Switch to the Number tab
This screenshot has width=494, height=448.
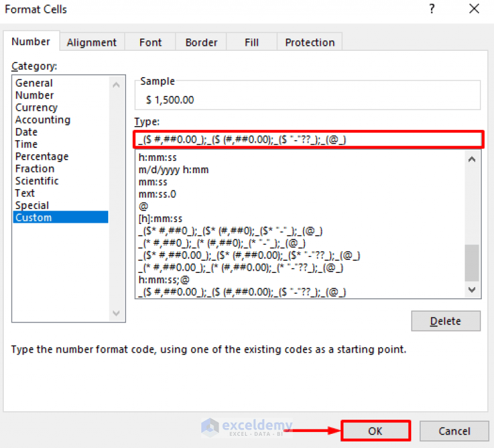point(31,42)
